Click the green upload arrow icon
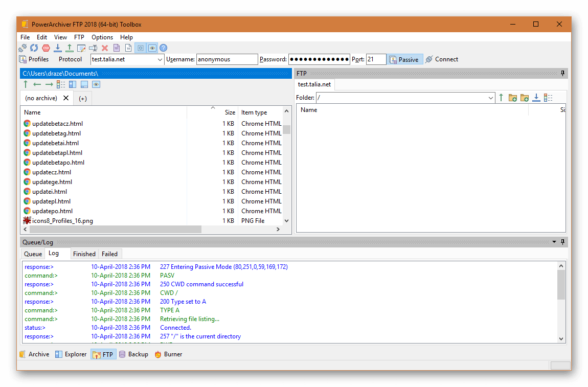 [70, 48]
